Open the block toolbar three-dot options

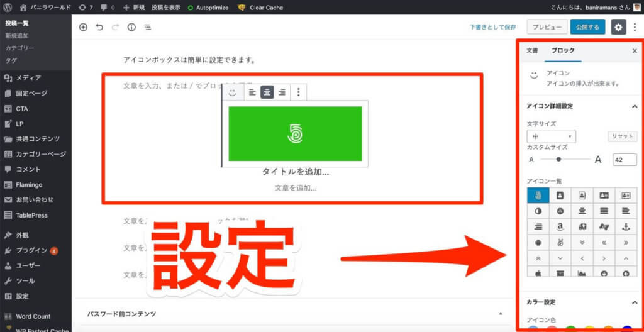tap(299, 92)
